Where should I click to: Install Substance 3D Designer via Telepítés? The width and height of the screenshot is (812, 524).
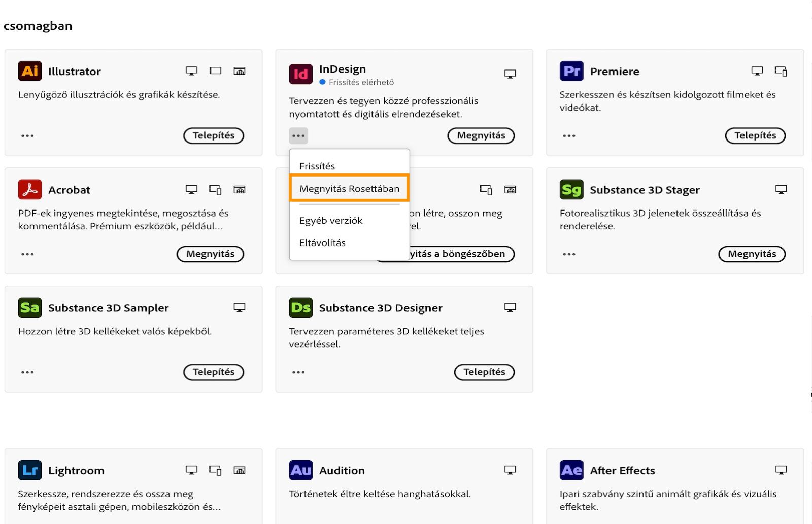tap(484, 372)
